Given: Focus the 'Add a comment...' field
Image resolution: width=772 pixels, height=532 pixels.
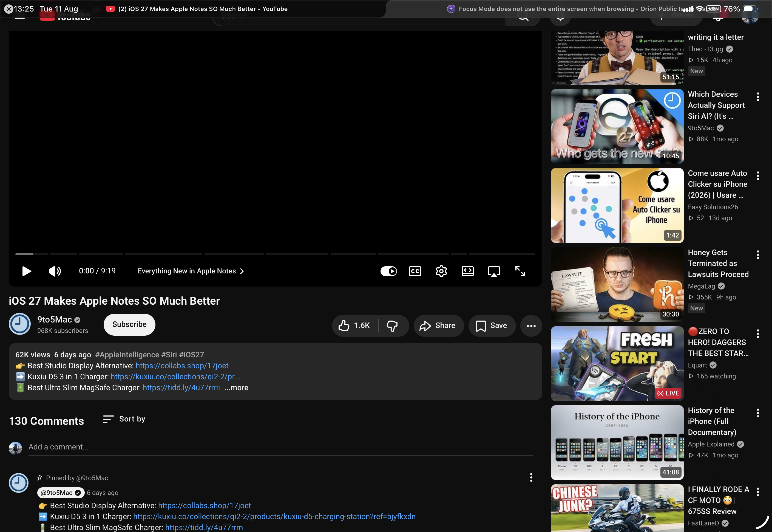Looking at the screenshot, I should (280, 447).
